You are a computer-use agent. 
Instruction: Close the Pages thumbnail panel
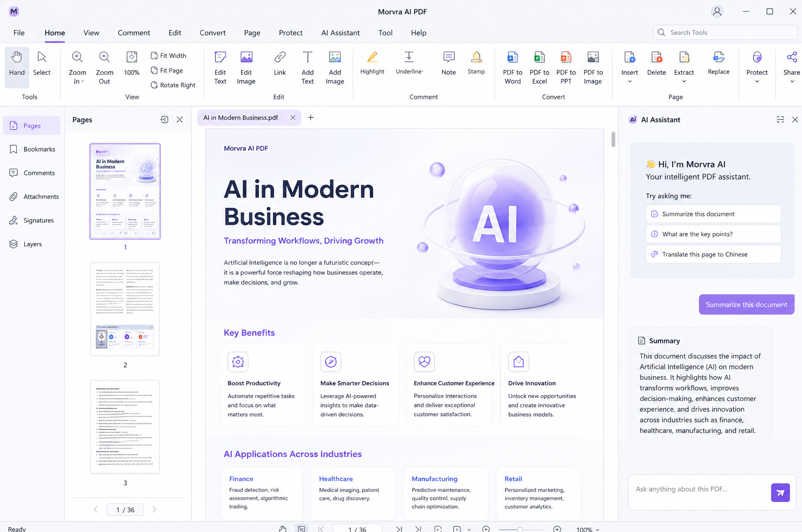coord(179,119)
